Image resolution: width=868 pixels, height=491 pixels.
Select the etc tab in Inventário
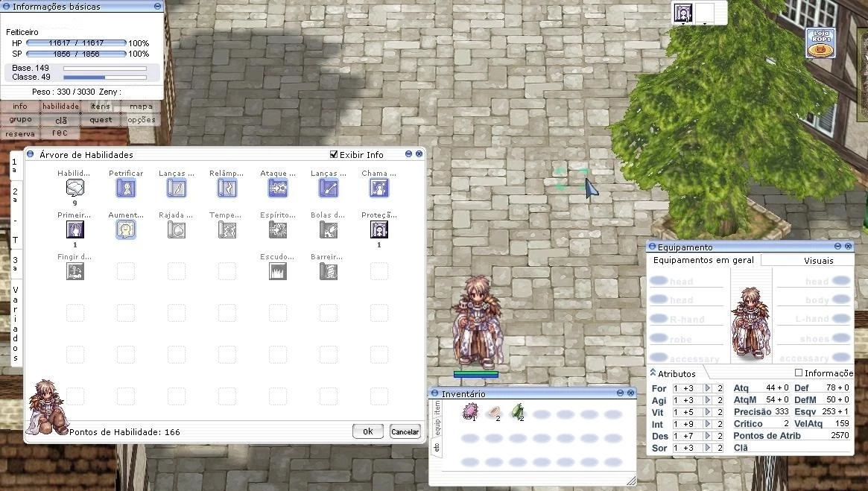(436, 447)
